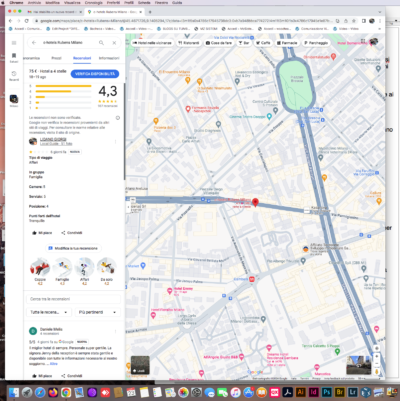Open Firefox in the Dock
This screenshot has width=400, height=401.
click(x=53, y=392)
